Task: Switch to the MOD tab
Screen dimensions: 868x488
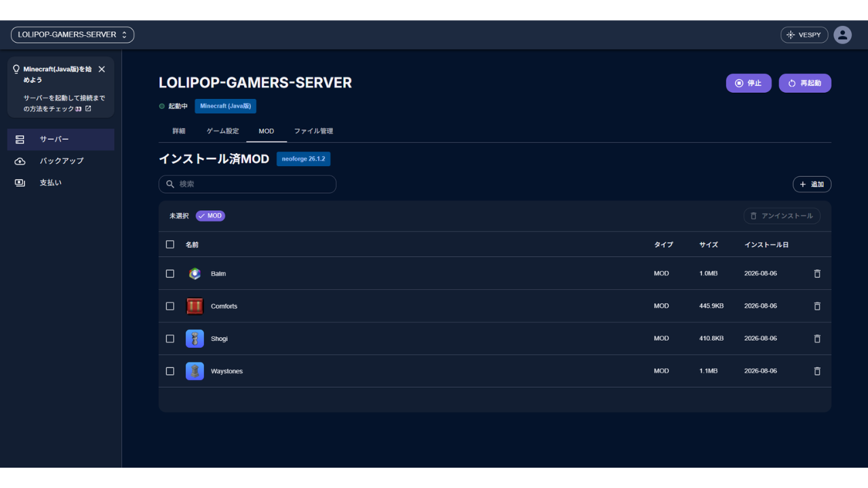Action: (267, 131)
